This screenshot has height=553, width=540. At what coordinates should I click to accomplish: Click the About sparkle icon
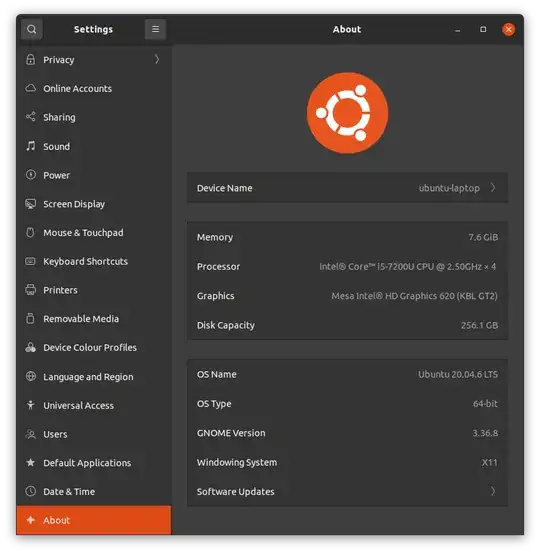click(x=31, y=520)
